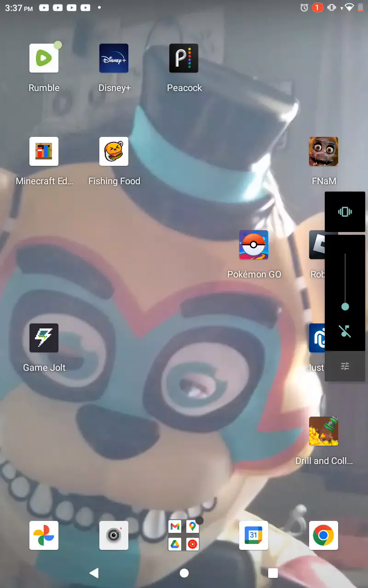Viewport: 368px width, 588px height.
Task: Unmute media via crossed note icon
Action: (345, 331)
